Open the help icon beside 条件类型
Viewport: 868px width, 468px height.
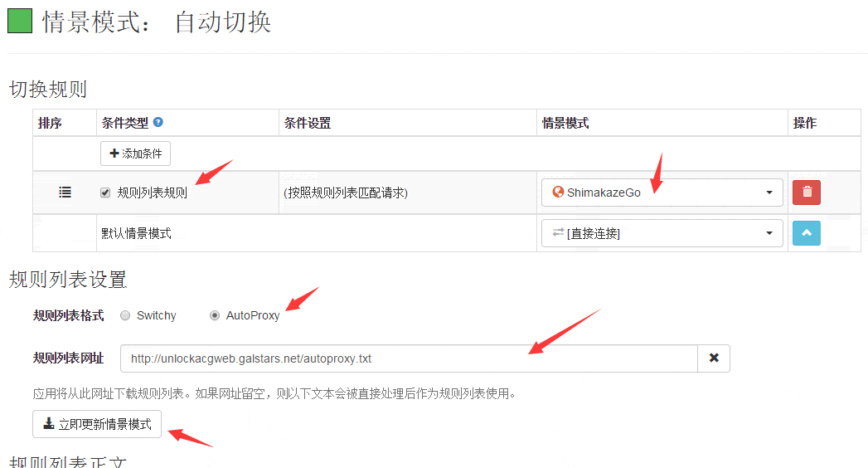coord(158,122)
